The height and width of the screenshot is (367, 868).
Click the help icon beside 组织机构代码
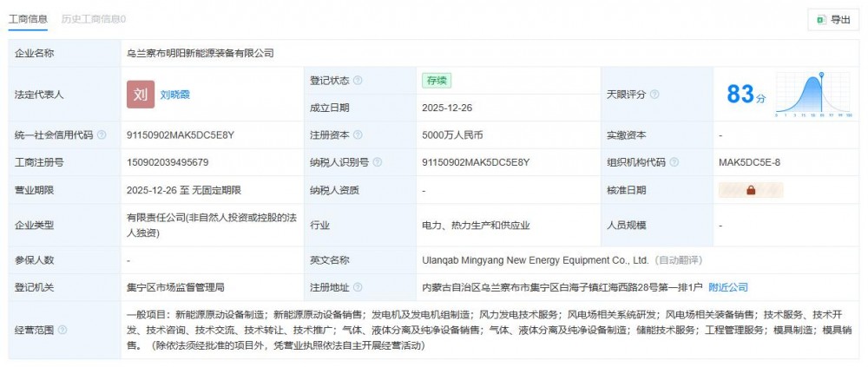674,162
